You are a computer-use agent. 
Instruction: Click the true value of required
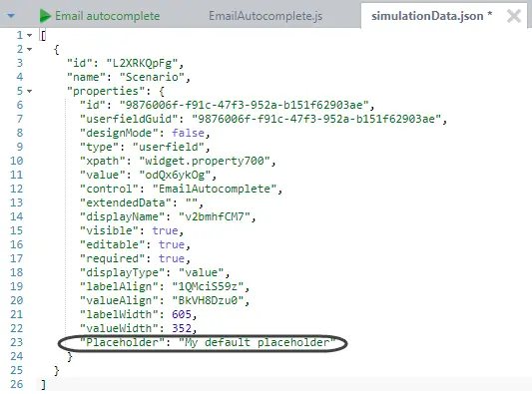click(x=172, y=258)
